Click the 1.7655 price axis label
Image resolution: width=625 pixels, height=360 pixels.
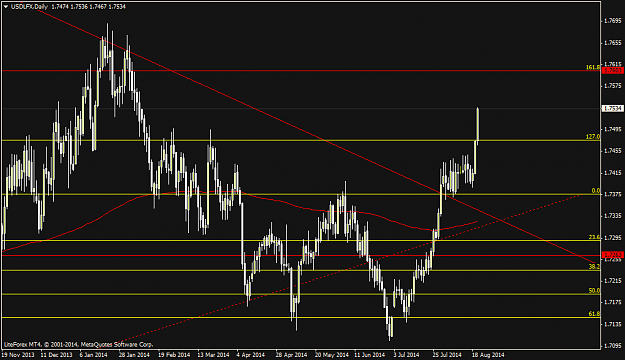(613, 43)
